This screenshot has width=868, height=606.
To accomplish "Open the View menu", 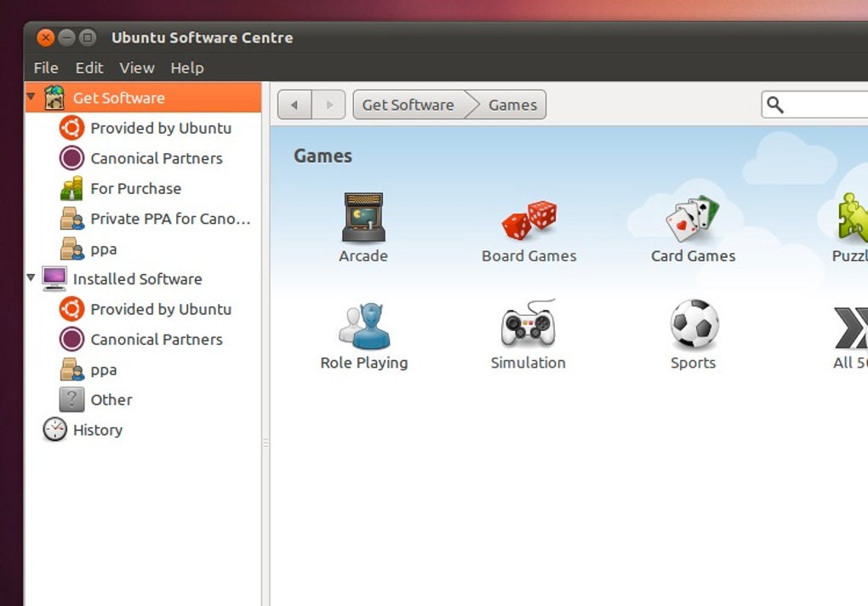I will tap(137, 67).
